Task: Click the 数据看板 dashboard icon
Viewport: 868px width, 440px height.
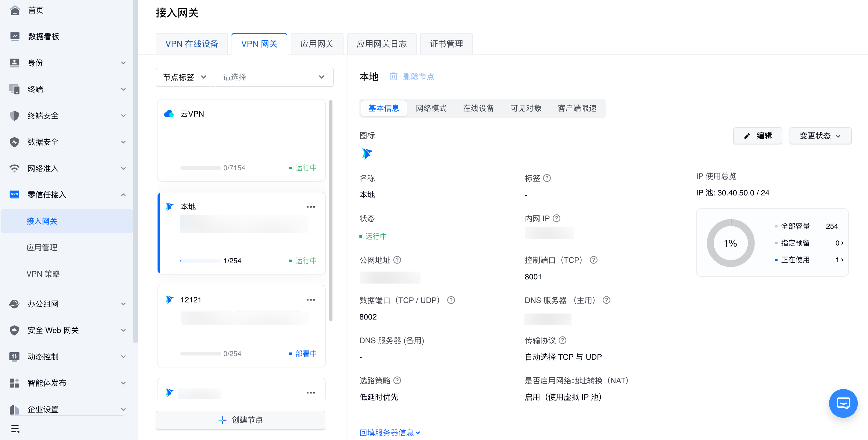Action: point(14,36)
